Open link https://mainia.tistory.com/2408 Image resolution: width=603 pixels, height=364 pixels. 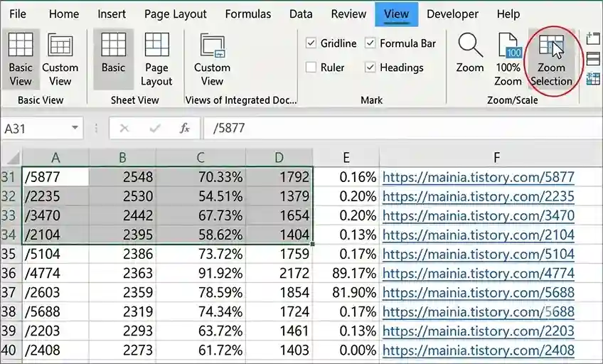coord(478,350)
